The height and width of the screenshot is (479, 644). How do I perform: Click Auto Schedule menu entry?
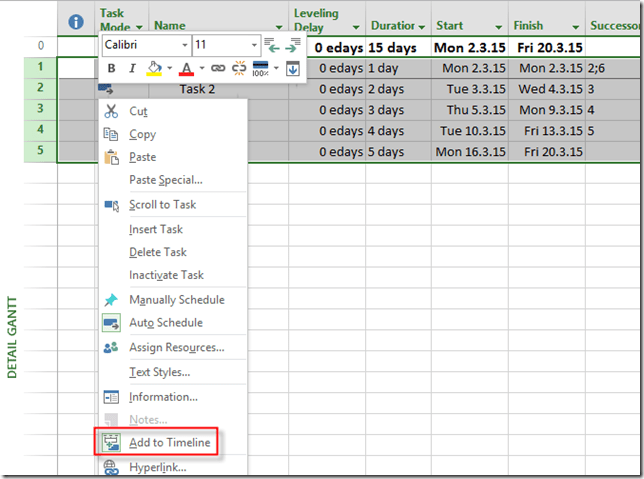coord(165,323)
